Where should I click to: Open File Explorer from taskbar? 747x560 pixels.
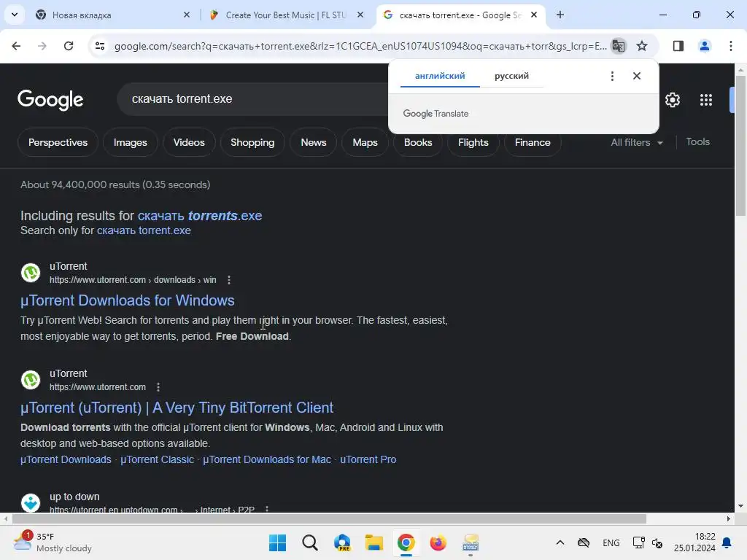[x=374, y=542]
